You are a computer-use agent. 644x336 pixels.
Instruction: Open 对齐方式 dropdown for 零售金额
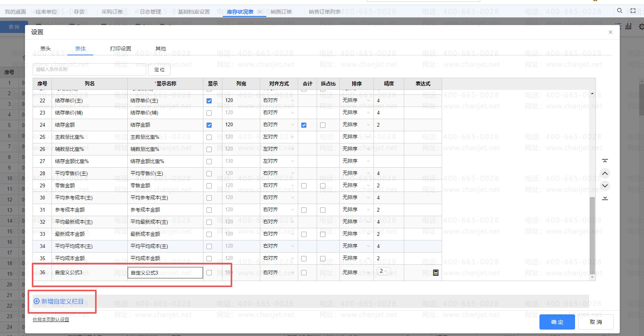point(279,185)
